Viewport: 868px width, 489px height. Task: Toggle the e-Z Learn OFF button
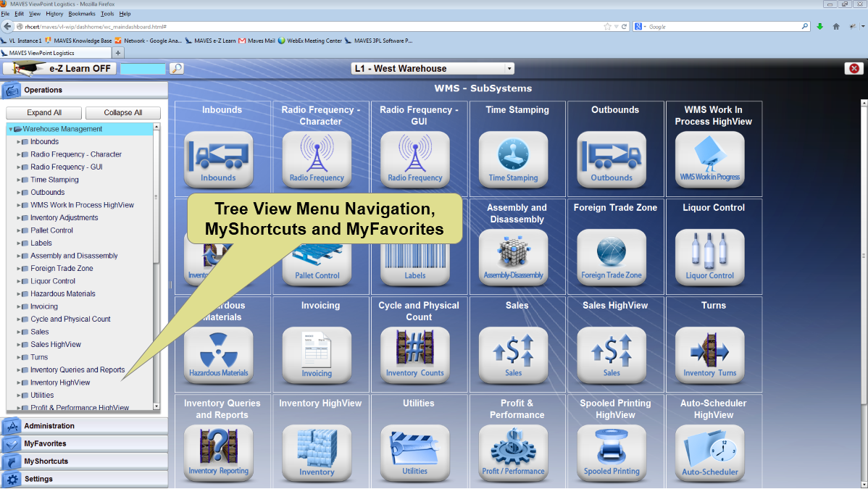pyautogui.click(x=60, y=69)
